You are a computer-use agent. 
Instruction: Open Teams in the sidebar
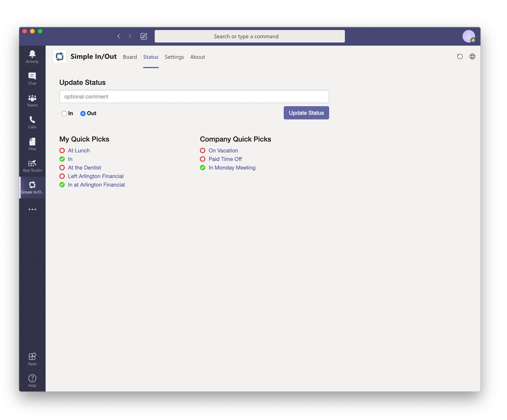32,100
